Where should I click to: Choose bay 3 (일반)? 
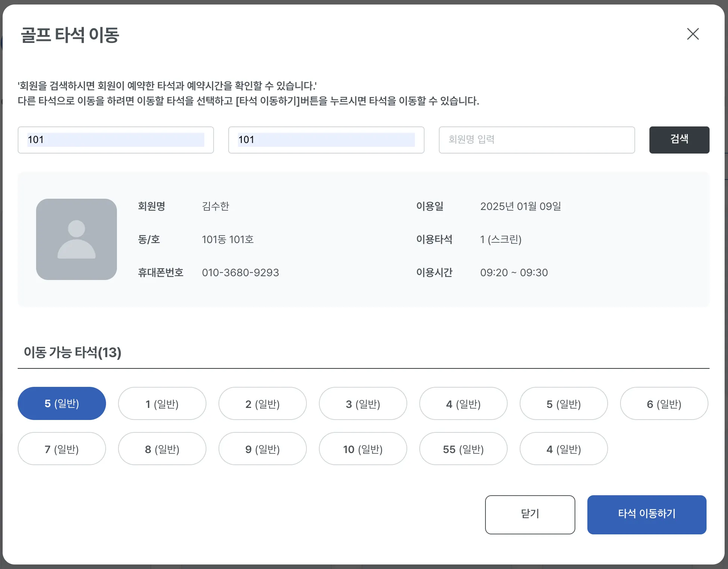pyautogui.click(x=363, y=403)
